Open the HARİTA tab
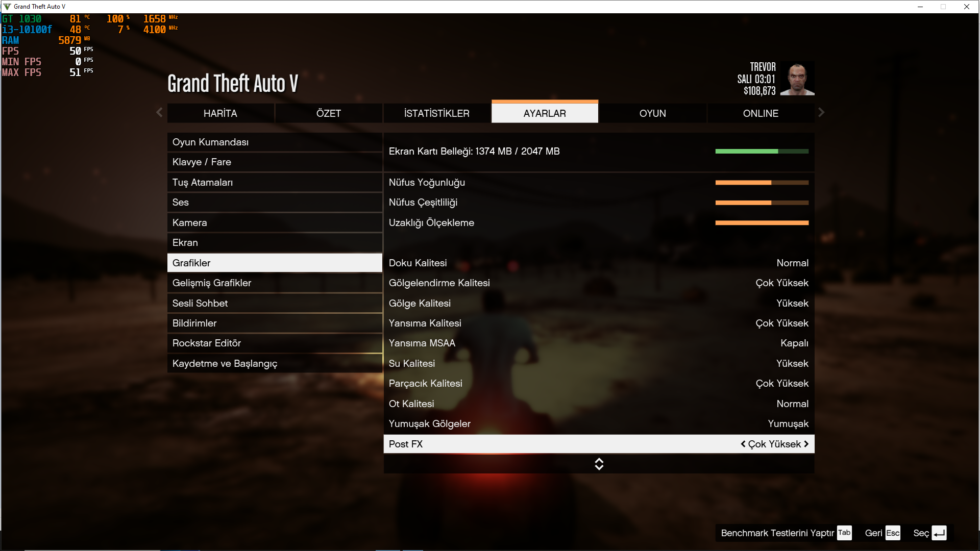The width and height of the screenshot is (980, 551). pos(220,113)
